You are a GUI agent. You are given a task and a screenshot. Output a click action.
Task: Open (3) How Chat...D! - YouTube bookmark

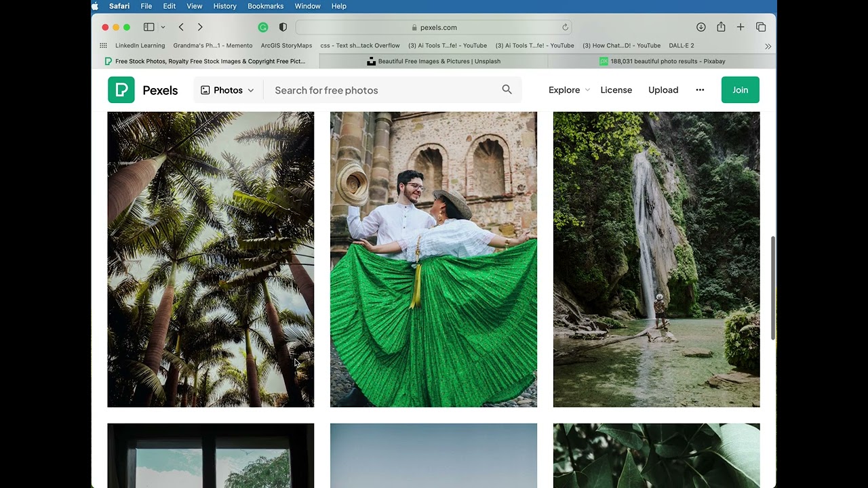[x=622, y=45]
